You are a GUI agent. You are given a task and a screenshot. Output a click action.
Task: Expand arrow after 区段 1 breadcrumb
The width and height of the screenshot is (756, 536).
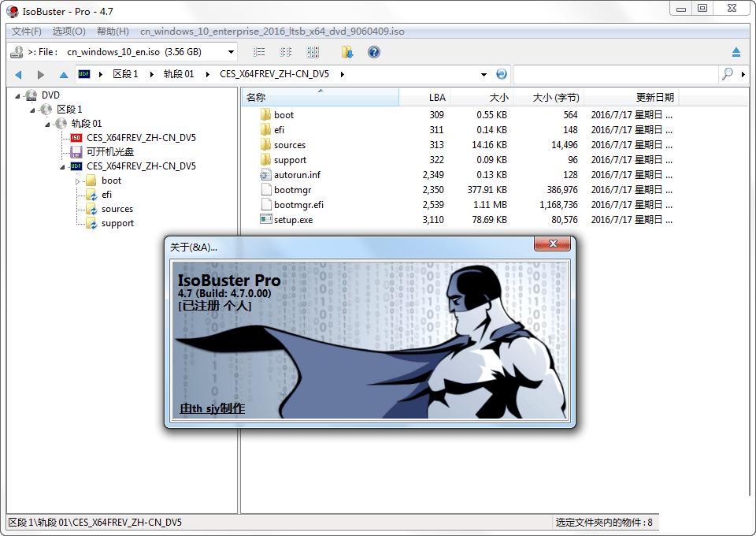coord(151,74)
